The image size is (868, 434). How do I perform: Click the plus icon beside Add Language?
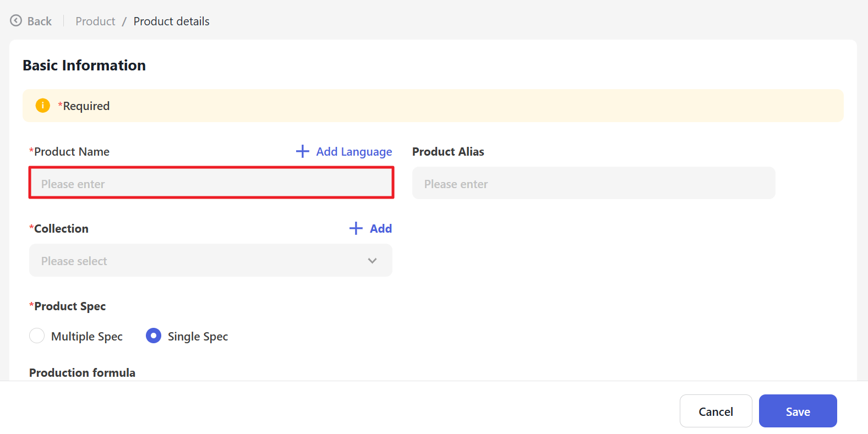(x=302, y=151)
